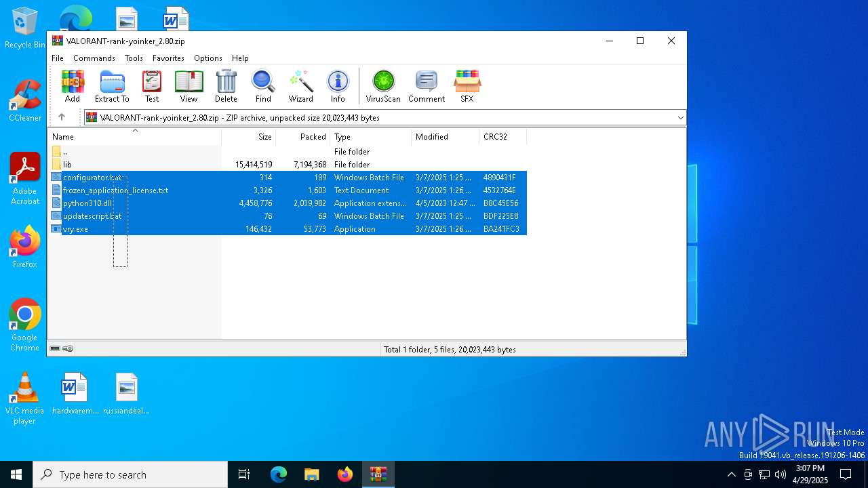Launch Edge from taskbar

(279, 474)
